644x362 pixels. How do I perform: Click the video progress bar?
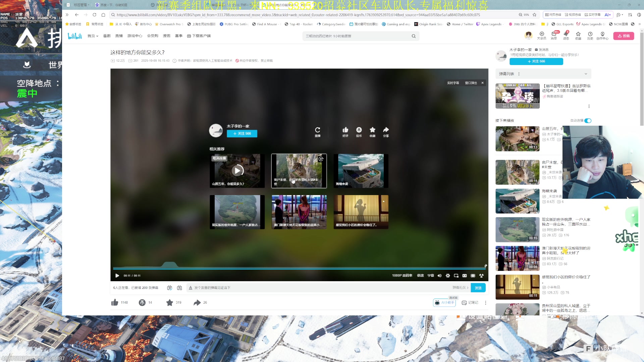click(299, 268)
